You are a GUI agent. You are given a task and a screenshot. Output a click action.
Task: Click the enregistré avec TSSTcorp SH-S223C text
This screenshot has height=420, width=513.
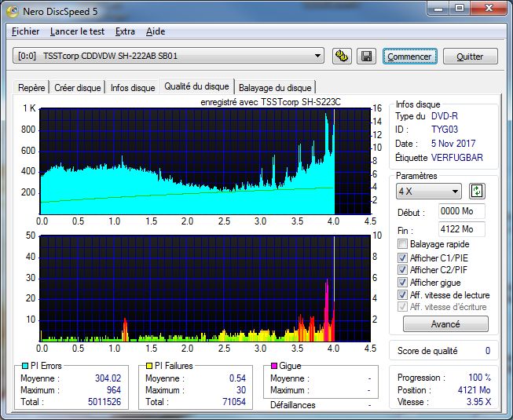(270, 102)
